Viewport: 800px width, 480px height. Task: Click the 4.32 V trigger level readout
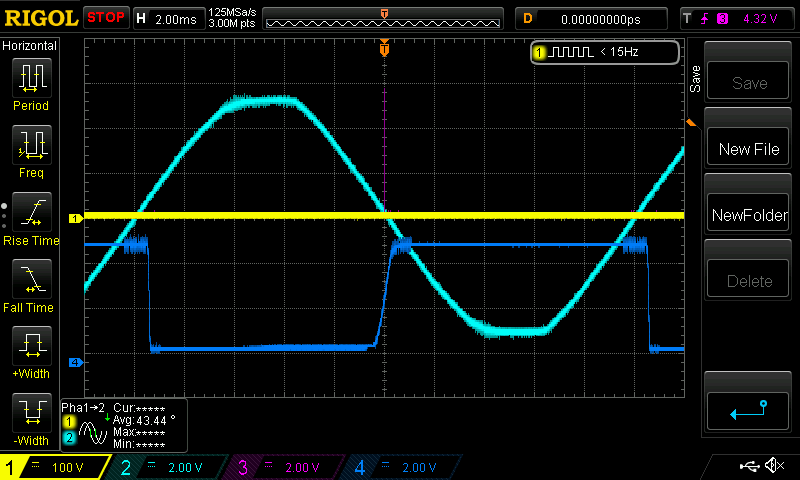tap(757, 18)
